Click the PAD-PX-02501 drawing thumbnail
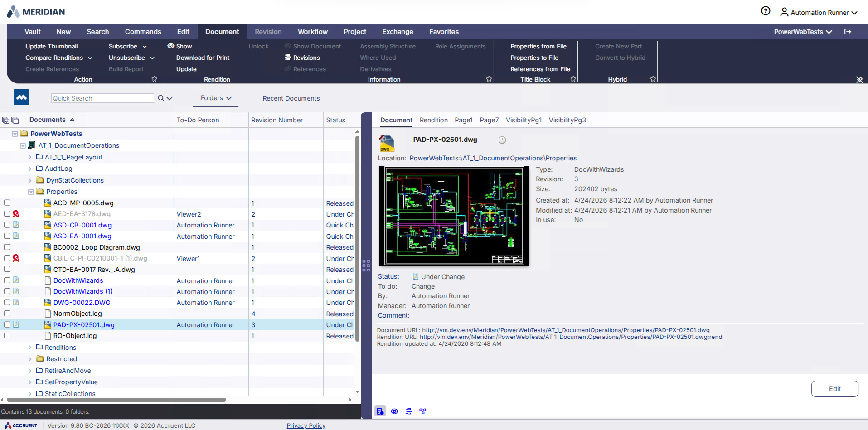 click(454, 216)
